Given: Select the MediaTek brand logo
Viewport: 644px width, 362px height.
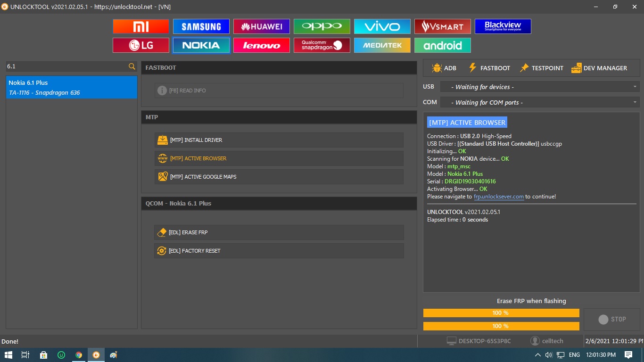Looking at the screenshot, I should pos(382,45).
